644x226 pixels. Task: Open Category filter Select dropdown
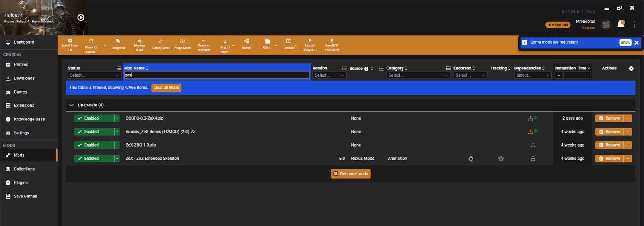[418, 75]
